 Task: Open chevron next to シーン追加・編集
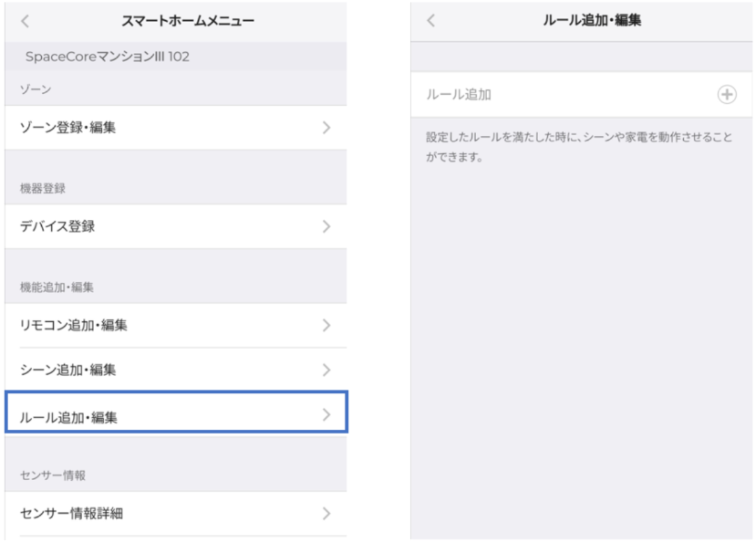326,370
